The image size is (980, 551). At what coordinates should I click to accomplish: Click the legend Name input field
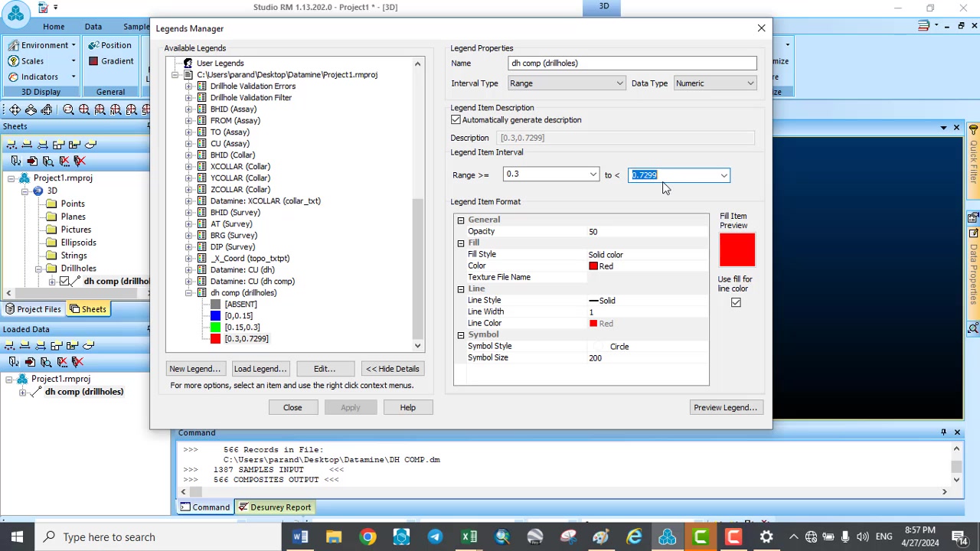[632, 64]
